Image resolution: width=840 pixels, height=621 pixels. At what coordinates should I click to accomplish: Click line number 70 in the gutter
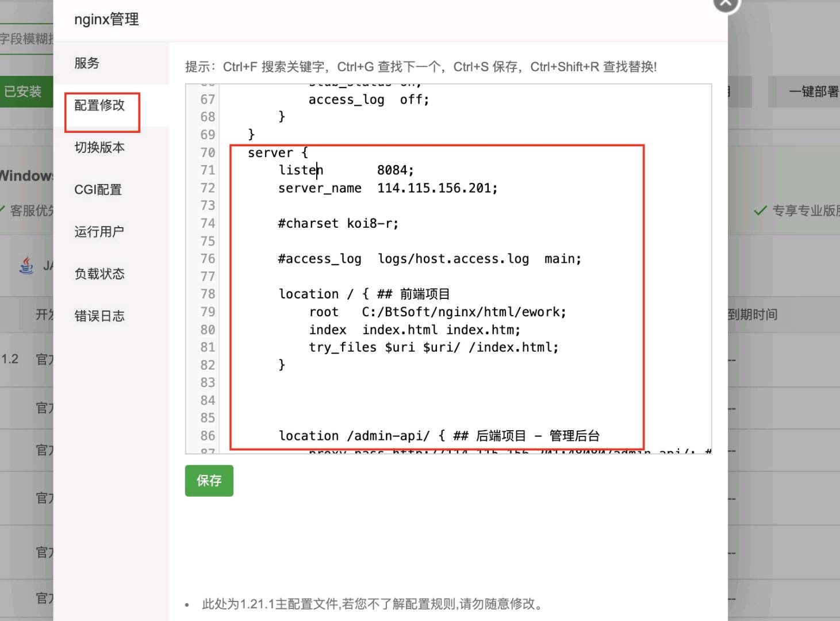(x=208, y=153)
